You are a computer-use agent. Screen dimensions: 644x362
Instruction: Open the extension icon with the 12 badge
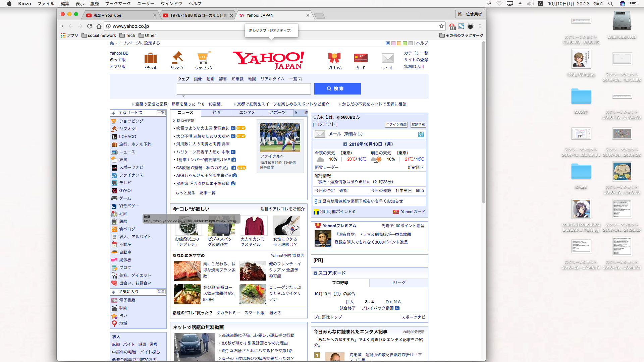click(452, 26)
